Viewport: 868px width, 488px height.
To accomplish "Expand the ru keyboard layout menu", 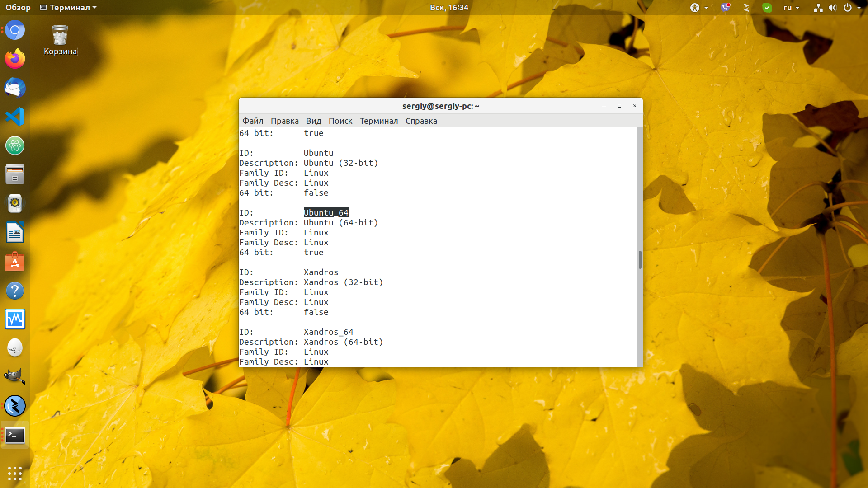I will coord(791,7).
